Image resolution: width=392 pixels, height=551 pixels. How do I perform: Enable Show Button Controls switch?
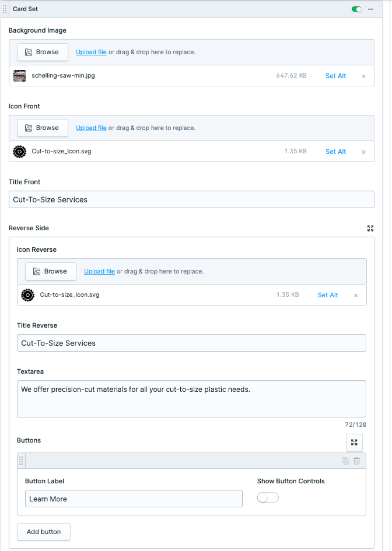[x=268, y=498]
